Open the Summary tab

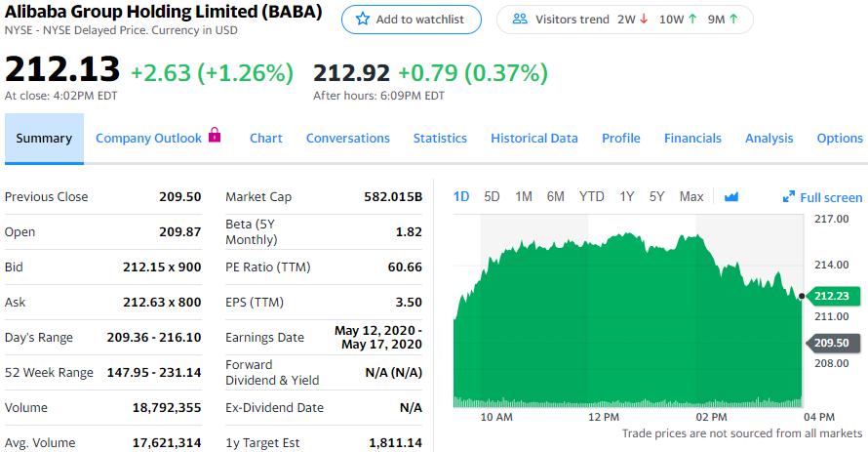[x=44, y=139]
